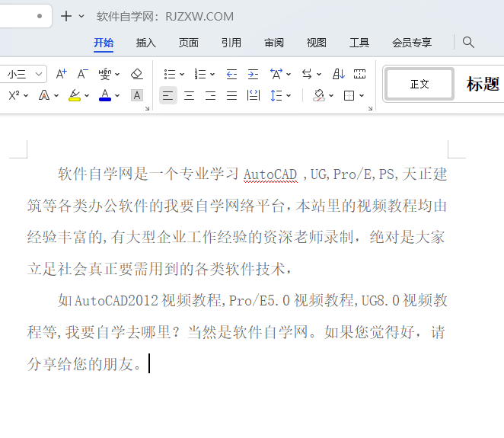Open the 会员专享 tab

pos(412,43)
